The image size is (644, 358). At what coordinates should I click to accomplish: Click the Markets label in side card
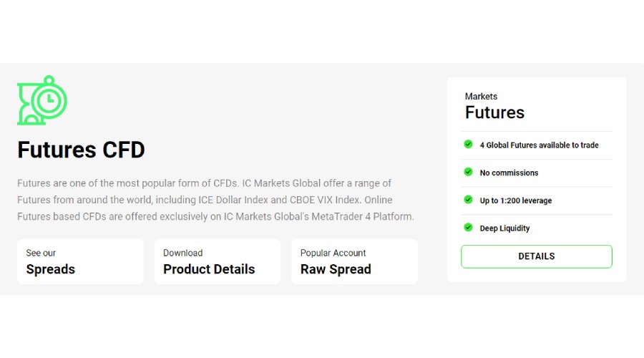point(481,97)
